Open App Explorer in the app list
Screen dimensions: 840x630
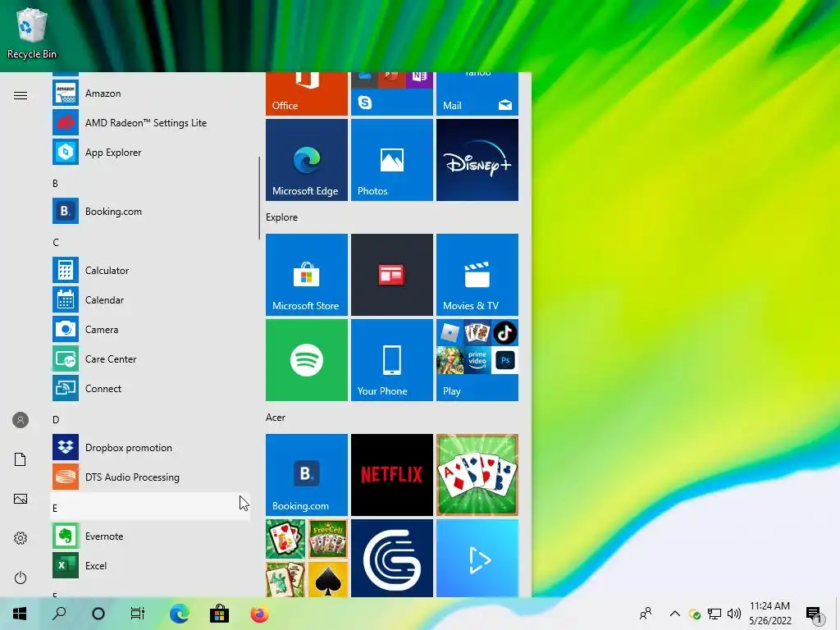[x=150, y=152]
